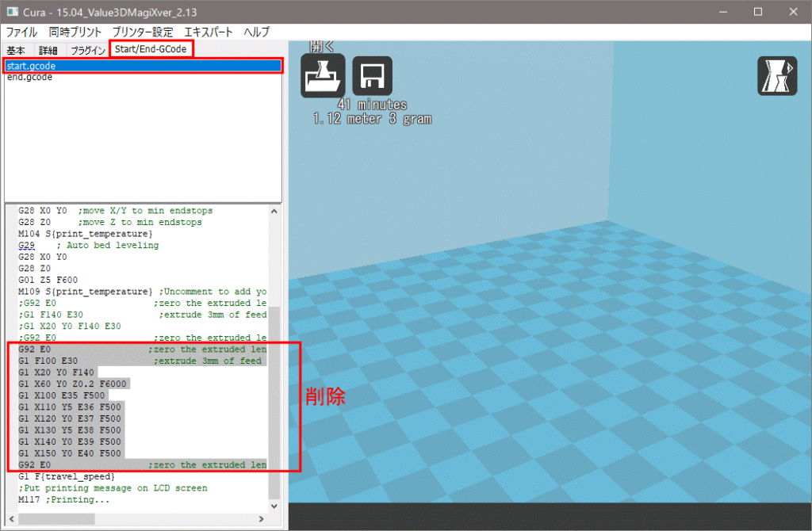Switch to the プラグイン tab

click(x=87, y=50)
